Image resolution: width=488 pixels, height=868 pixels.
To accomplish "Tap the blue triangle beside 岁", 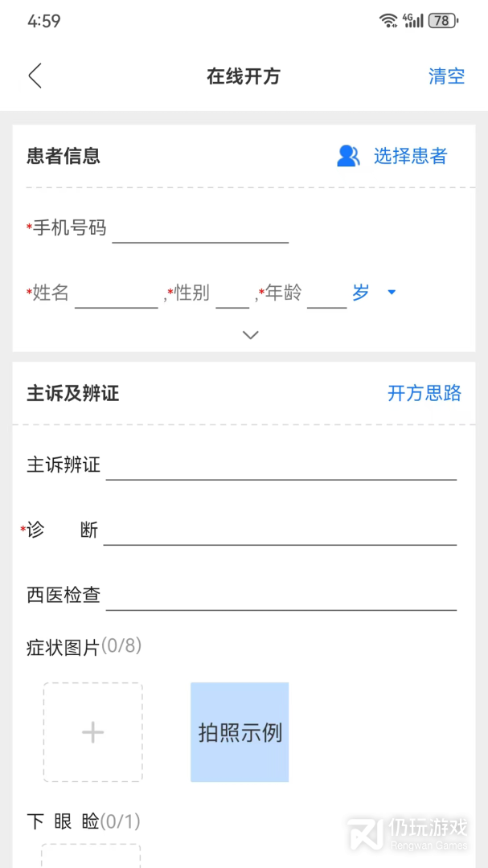I will tap(392, 293).
